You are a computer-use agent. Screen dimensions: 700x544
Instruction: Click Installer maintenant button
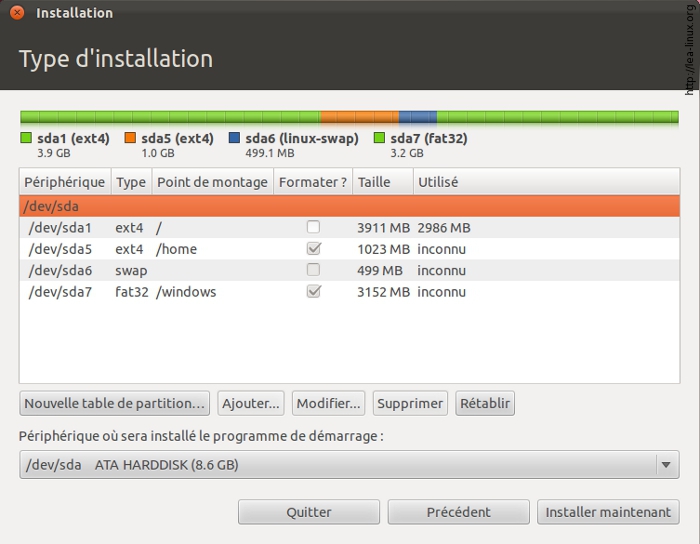[608, 512]
